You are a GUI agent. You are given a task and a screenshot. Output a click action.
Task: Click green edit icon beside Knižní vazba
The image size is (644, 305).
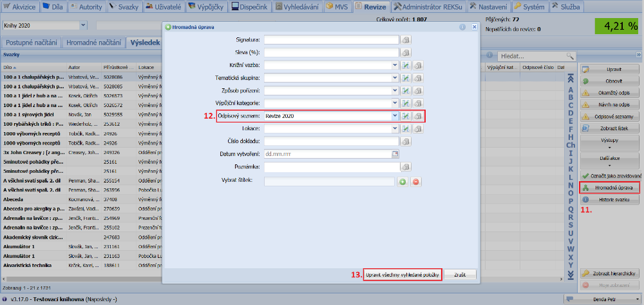pos(406,65)
